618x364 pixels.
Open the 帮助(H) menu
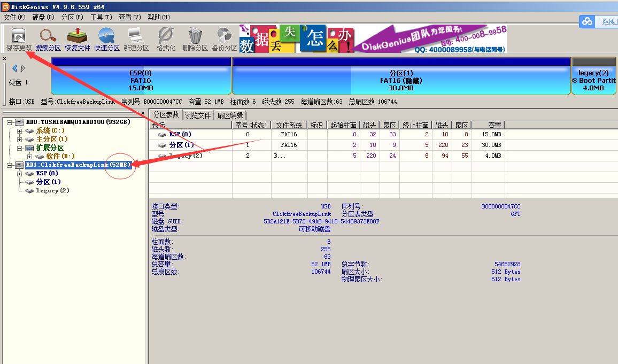point(159,17)
